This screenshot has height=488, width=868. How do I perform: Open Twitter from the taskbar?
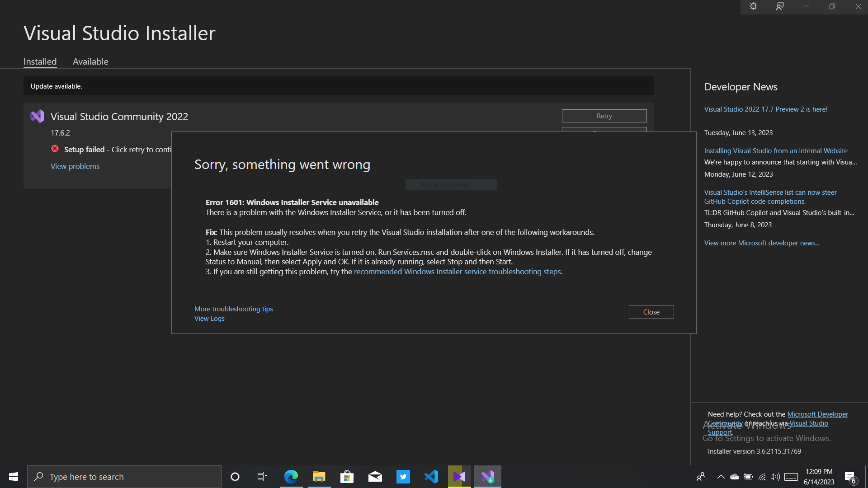click(x=403, y=476)
